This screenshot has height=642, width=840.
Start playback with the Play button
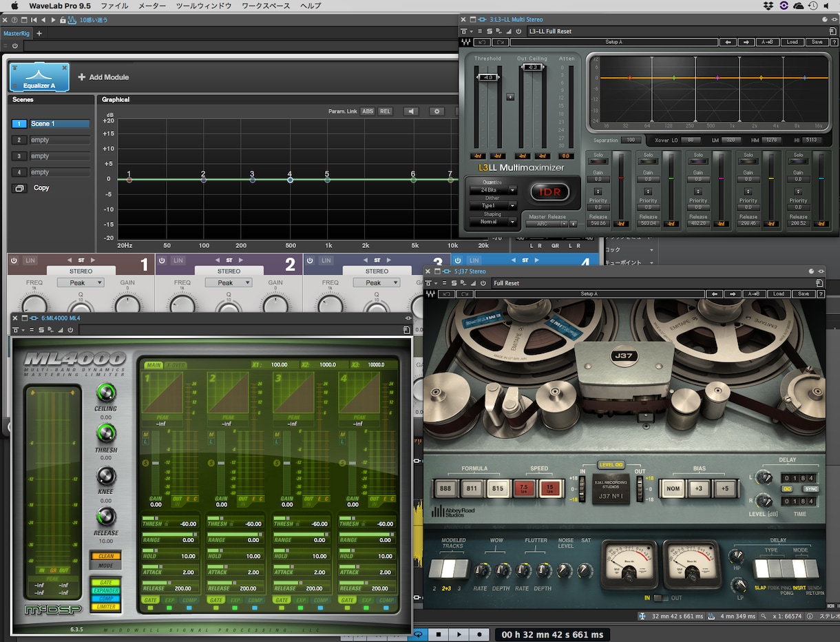459,634
